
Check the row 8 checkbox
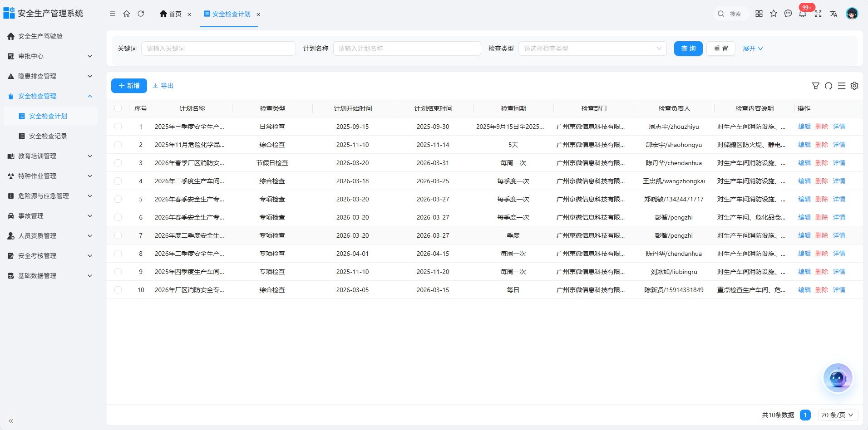coord(118,254)
